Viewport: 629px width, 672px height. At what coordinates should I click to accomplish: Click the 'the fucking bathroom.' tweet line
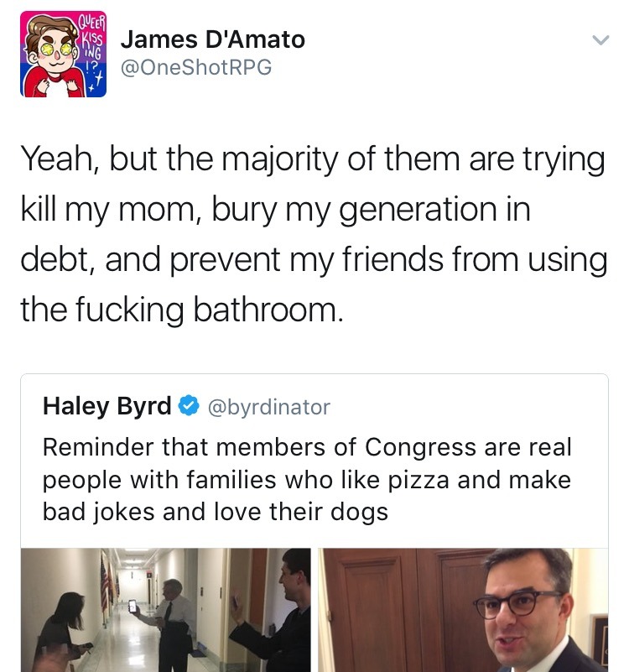click(x=182, y=310)
